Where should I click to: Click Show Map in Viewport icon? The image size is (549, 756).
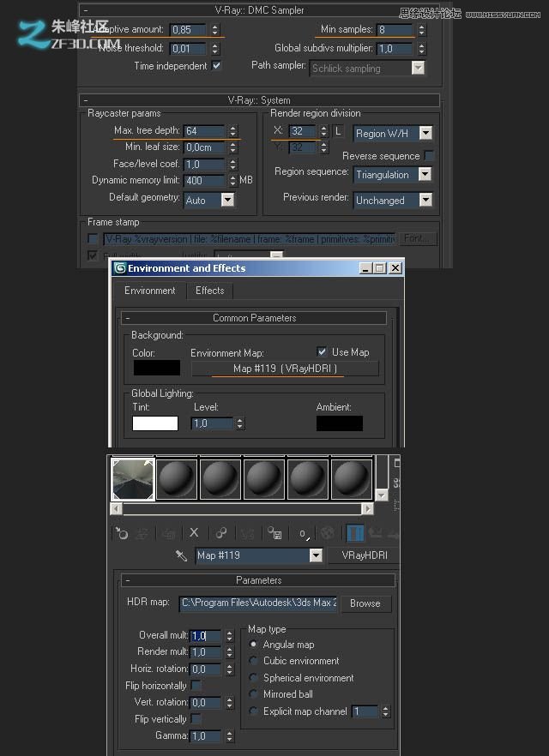pyautogui.click(x=328, y=533)
